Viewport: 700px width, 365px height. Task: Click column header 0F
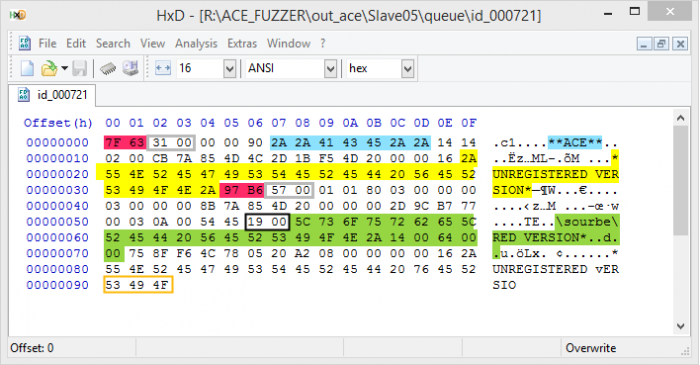[469, 123]
